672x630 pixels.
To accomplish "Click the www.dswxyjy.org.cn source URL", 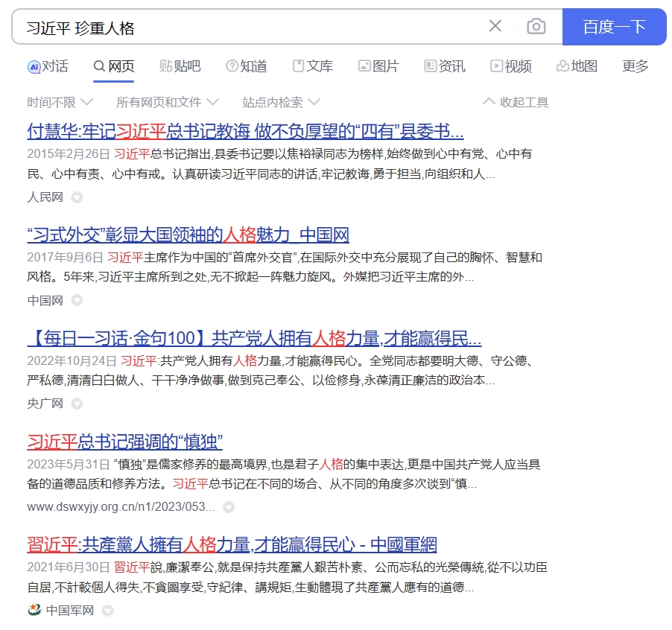I will click(121, 506).
